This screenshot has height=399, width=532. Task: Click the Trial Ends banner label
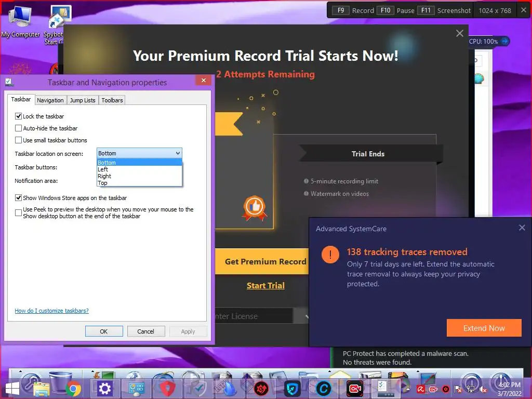click(368, 154)
